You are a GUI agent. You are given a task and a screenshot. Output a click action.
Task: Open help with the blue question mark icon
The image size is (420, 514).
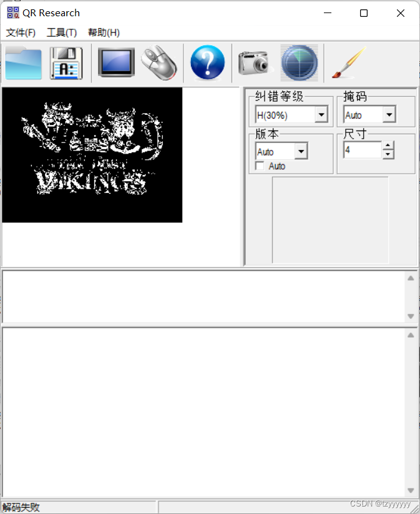(207, 62)
